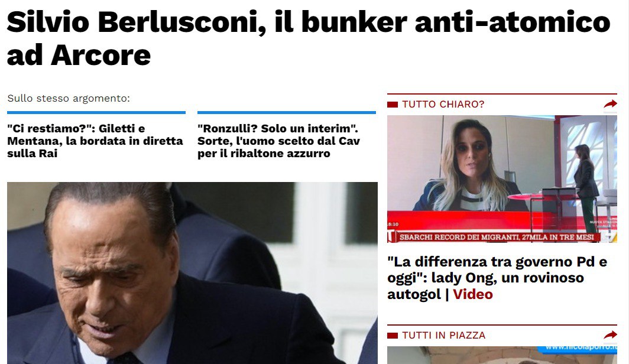Image resolution: width=629 pixels, height=364 pixels.
Task: Click the blue bar above the Ronzulli article
Action: (287, 113)
